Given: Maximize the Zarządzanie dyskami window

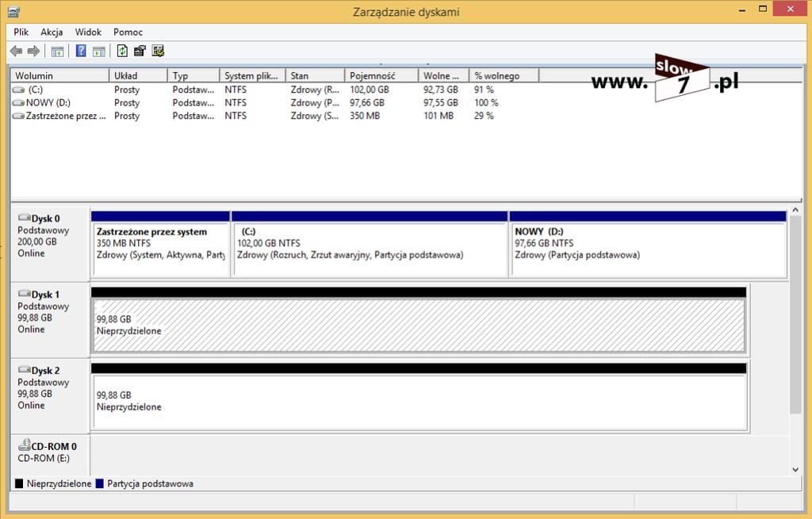Looking at the screenshot, I should (x=763, y=9).
